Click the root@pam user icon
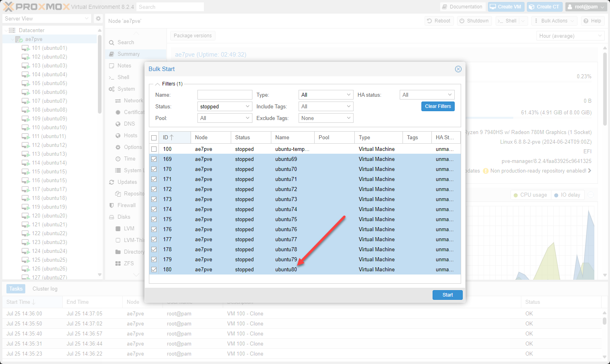610x364 pixels. pos(570,7)
